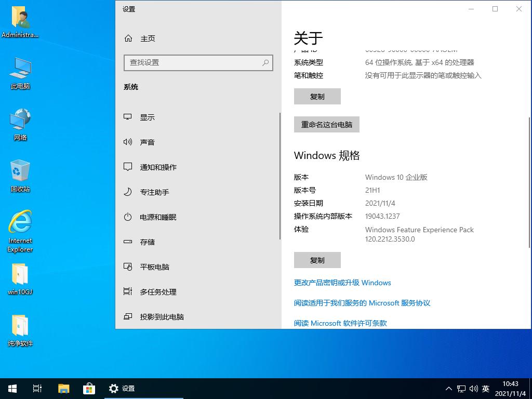The image size is (532, 399).
Task: Click the Windows 10 企业版 edition text
Action: (396, 177)
